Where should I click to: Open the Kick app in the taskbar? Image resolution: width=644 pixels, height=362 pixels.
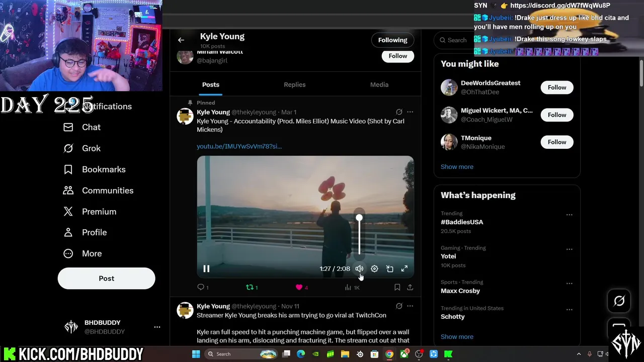coord(448,354)
